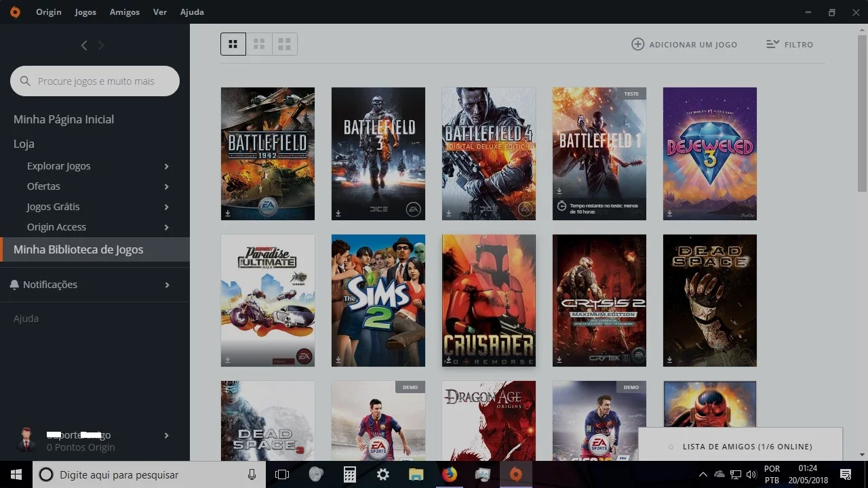Click the Battlefield 3 download icon
The height and width of the screenshot is (488, 868).
pyautogui.click(x=338, y=213)
